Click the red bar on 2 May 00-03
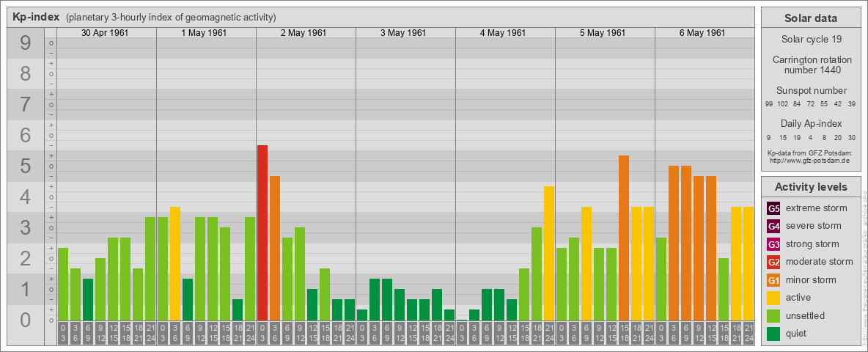868x352 pixels. (262, 233)
